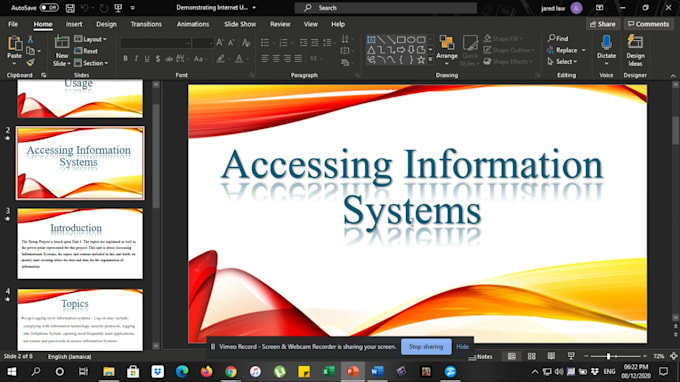Click the Save icon in title bar
This screenshot has width=680, height=382.
pos(70,8)
